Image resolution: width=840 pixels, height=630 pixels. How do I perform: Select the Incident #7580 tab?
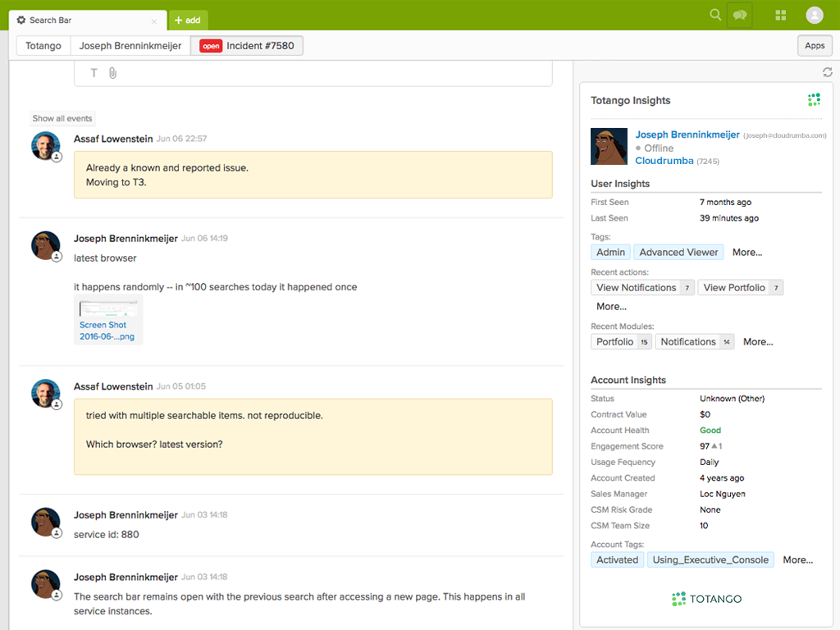point(247,46)
